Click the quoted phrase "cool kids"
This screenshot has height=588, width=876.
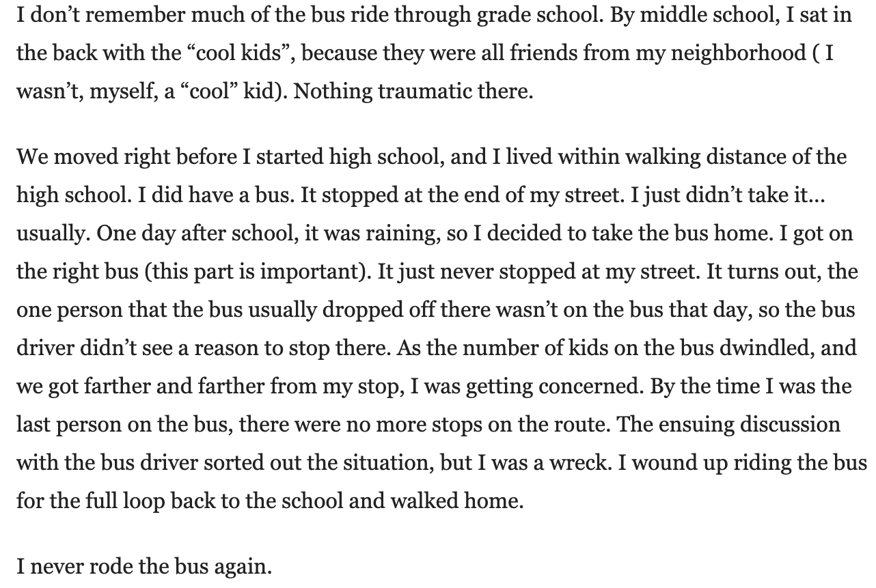point(242,53)
